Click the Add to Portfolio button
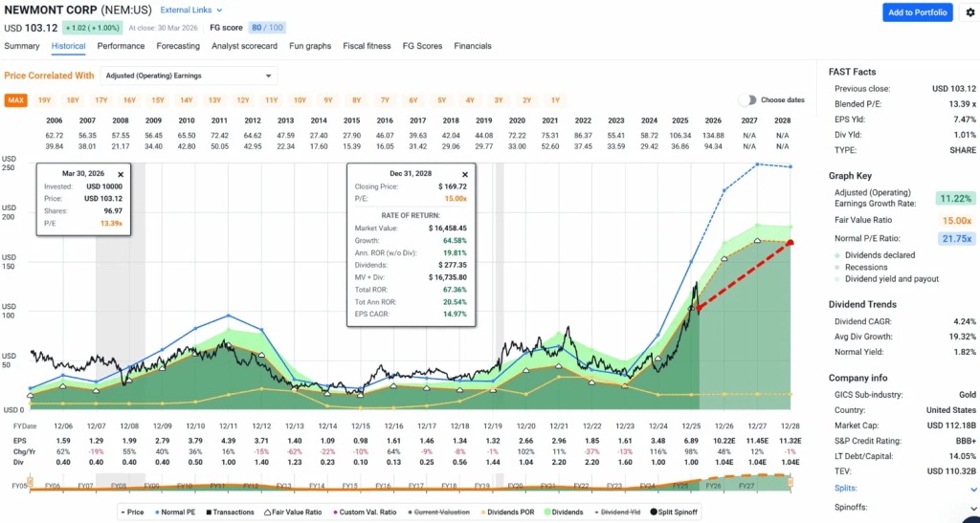 (x=917, y=12)
